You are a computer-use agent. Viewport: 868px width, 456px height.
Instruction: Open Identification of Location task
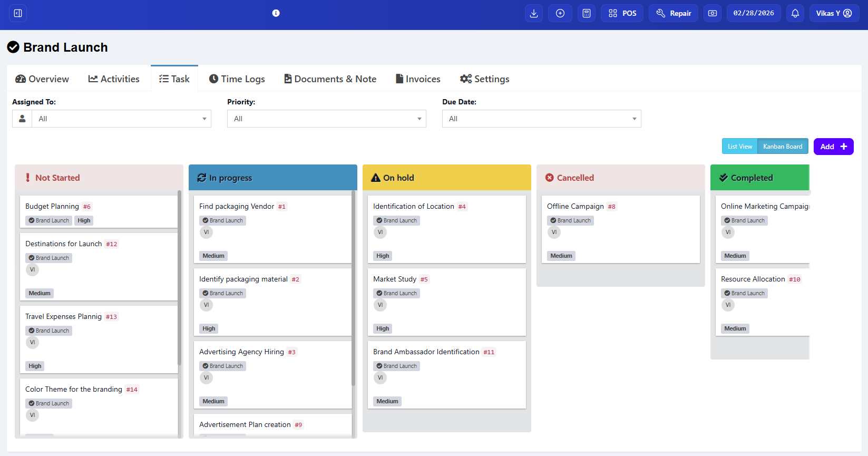tap(414, 206)
